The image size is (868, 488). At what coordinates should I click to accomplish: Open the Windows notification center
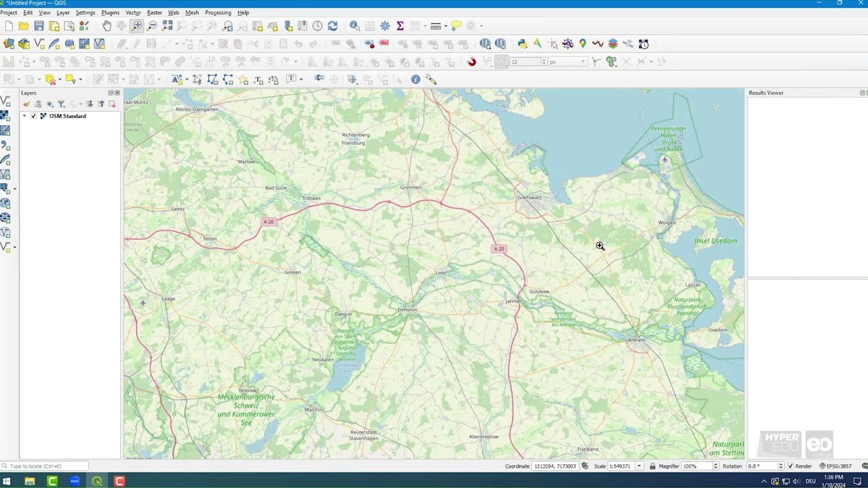click(857, 481)
